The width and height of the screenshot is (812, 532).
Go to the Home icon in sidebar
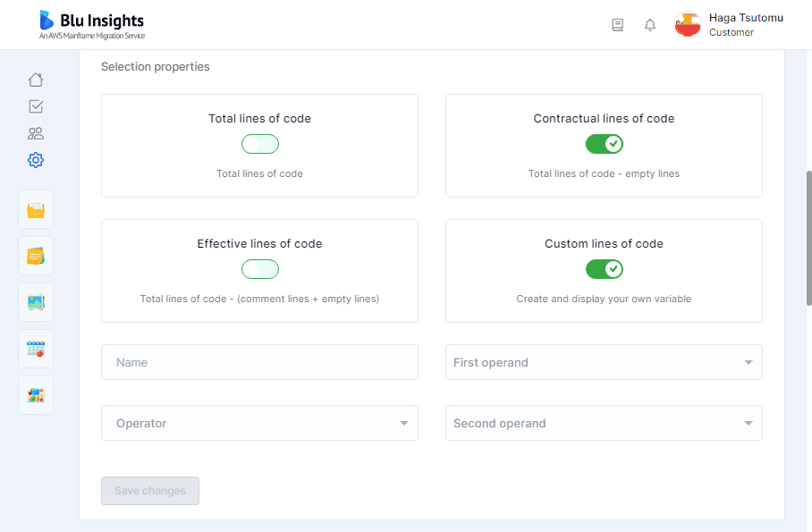(36, 80)
